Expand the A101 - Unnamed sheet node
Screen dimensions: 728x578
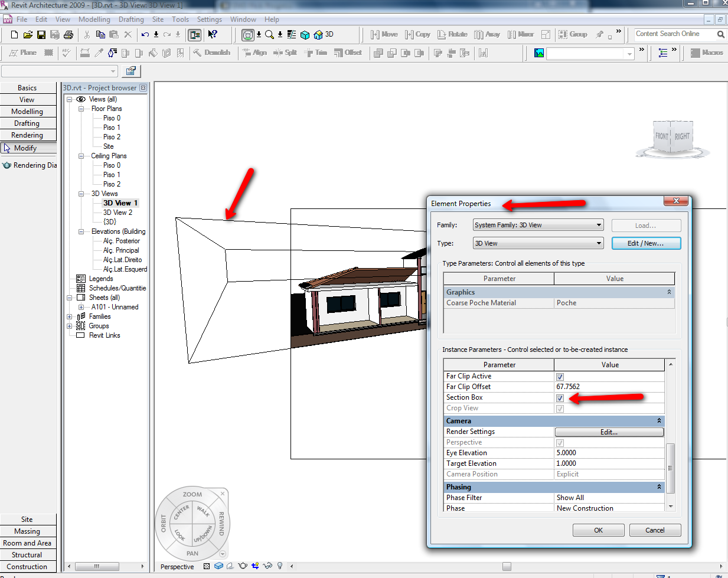[x=81, y=307]
